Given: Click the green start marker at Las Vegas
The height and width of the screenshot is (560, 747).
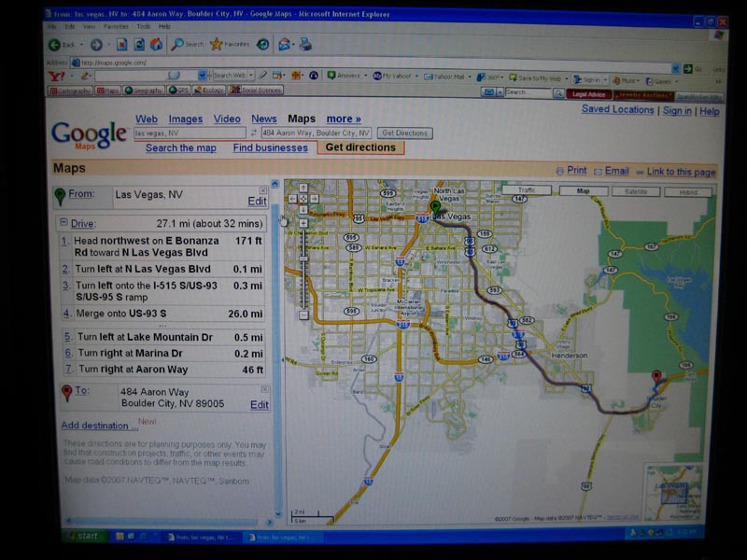Looking at the screenshot, I should click(x=435, y=207).
